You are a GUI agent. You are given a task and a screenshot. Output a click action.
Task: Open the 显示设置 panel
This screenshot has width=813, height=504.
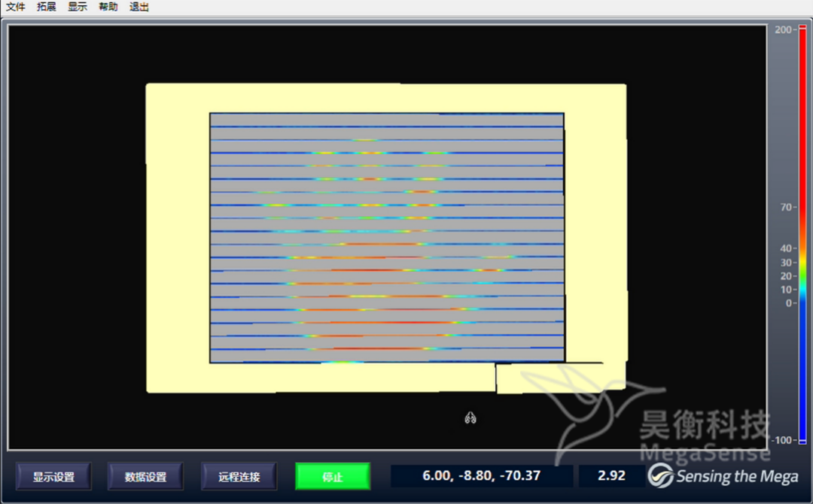(x=53, y=475)
